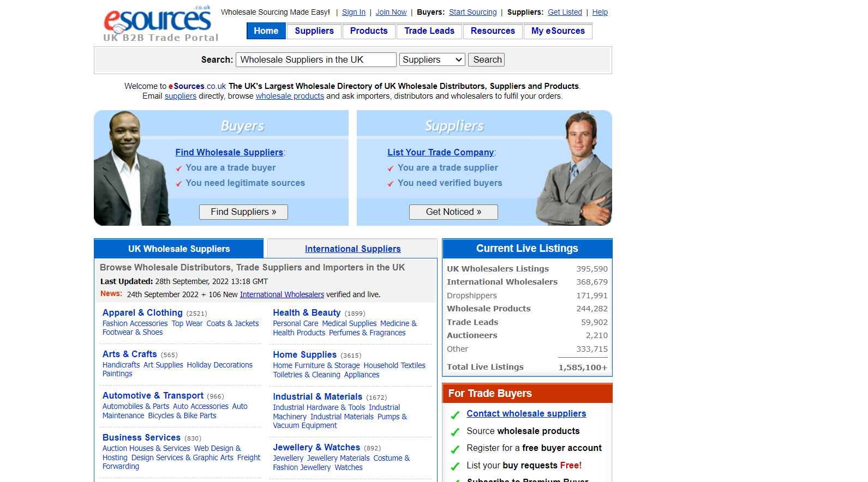This screenshot has height=482, width=868.
Task: Open the Products menu tab
Action: click(369, 31)
